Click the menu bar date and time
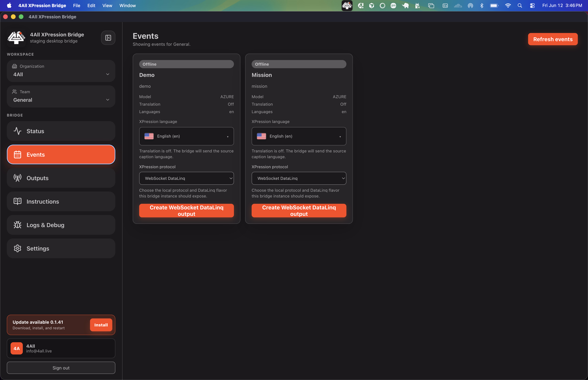 (x=562, y=5)
